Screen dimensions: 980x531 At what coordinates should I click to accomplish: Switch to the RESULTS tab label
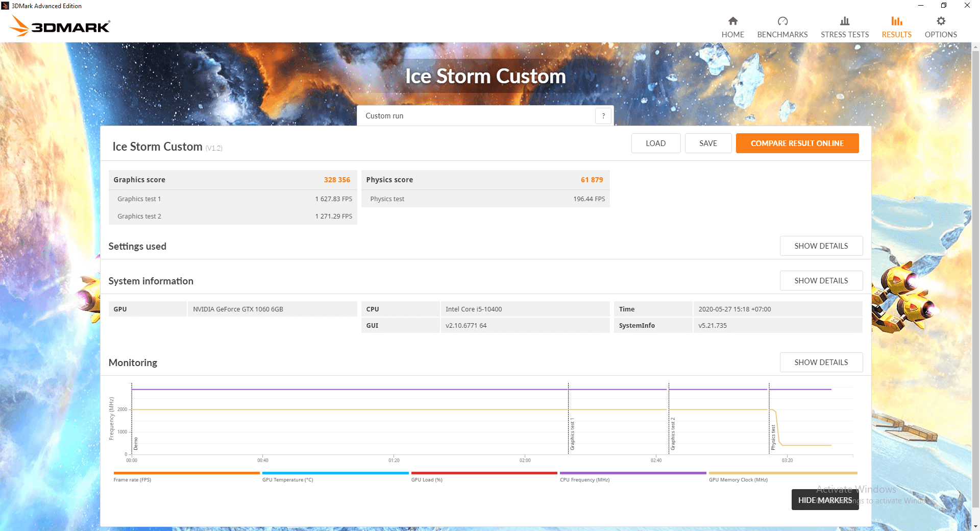[x=897, y=35]
